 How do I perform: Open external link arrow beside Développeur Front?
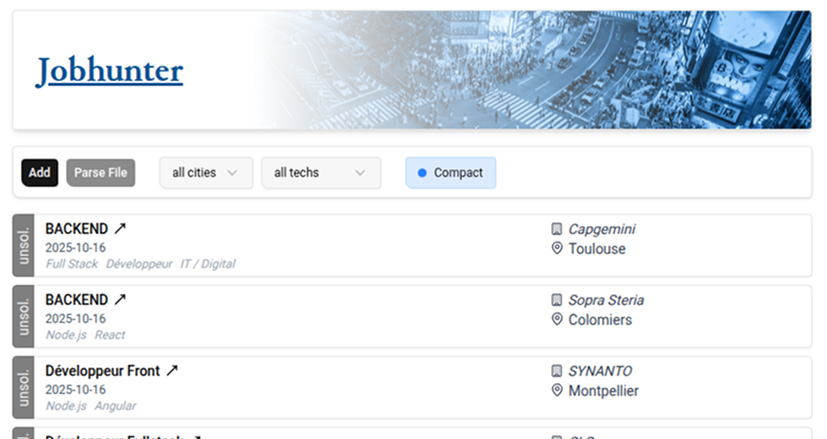pos(172,370)
